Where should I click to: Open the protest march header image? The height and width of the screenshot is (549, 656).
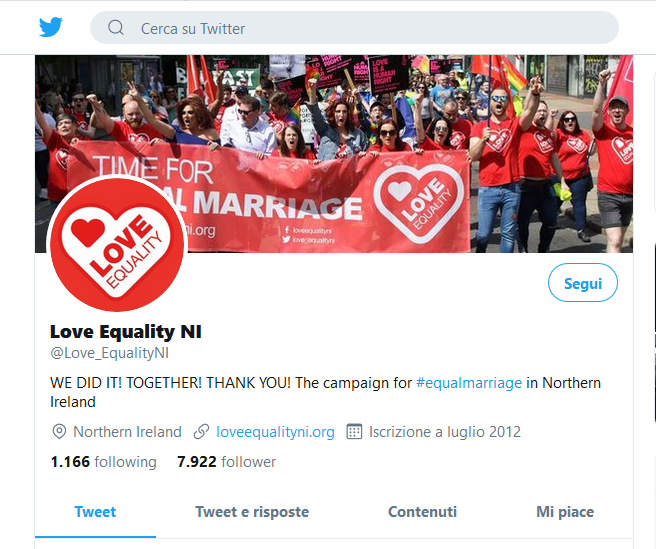[x=334, y=154]
